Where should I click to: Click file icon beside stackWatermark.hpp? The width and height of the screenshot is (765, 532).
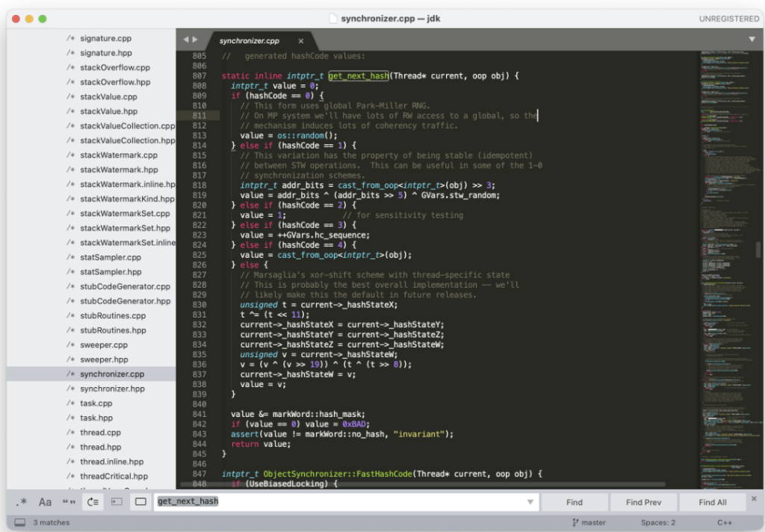71,170
